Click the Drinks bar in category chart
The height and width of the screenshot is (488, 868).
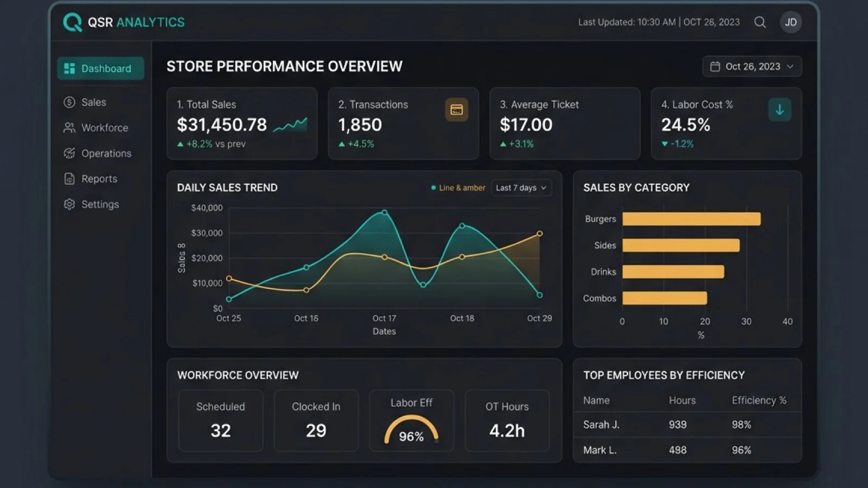point(673,272)
